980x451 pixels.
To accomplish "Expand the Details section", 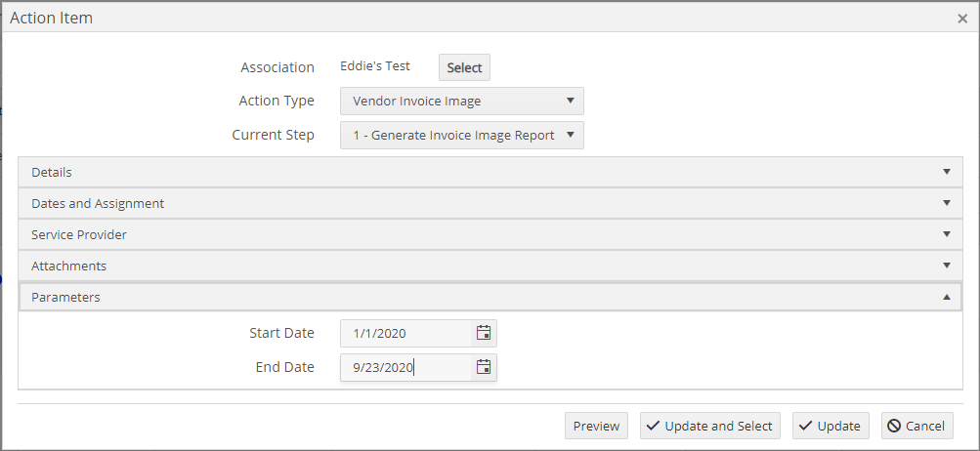I will 490,172.
